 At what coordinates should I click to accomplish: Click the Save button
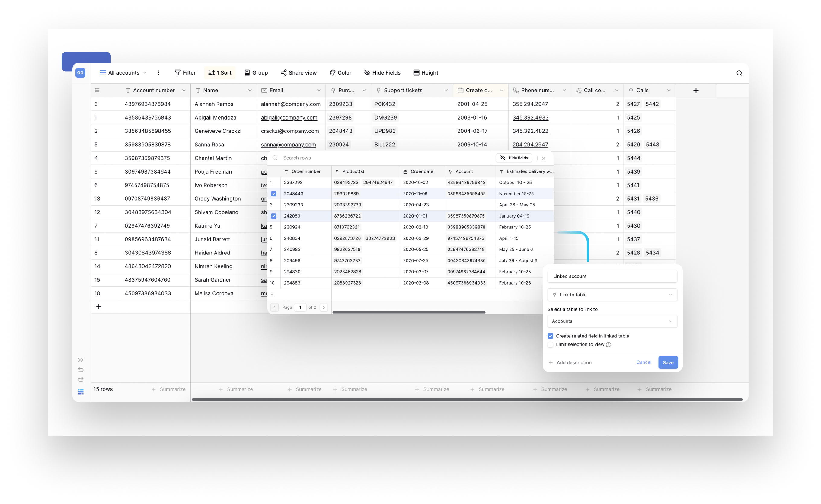(x=668, y=362)
